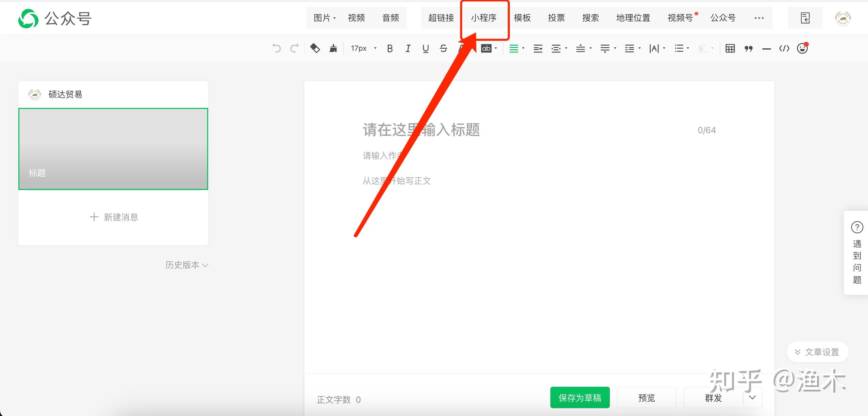Insert a horizontal divider line
Image resolution: width=868 pixels, height=416 pixels.
[x=766, y=49]
